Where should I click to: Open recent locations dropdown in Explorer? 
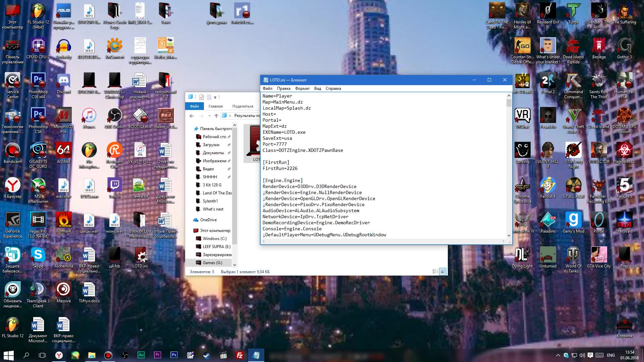[x=209, y=116]
